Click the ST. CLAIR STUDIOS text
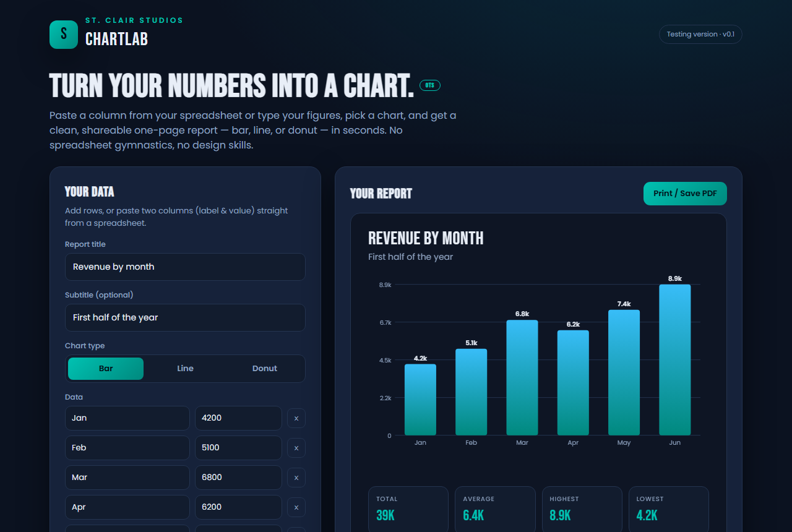The image size is (792, 532). tap(134, 20)
